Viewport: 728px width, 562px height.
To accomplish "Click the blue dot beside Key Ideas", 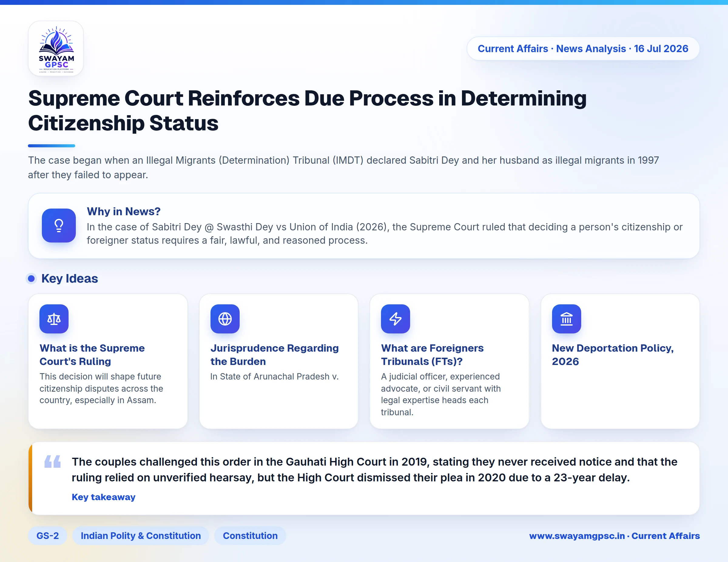I will (x=31, y=279).
